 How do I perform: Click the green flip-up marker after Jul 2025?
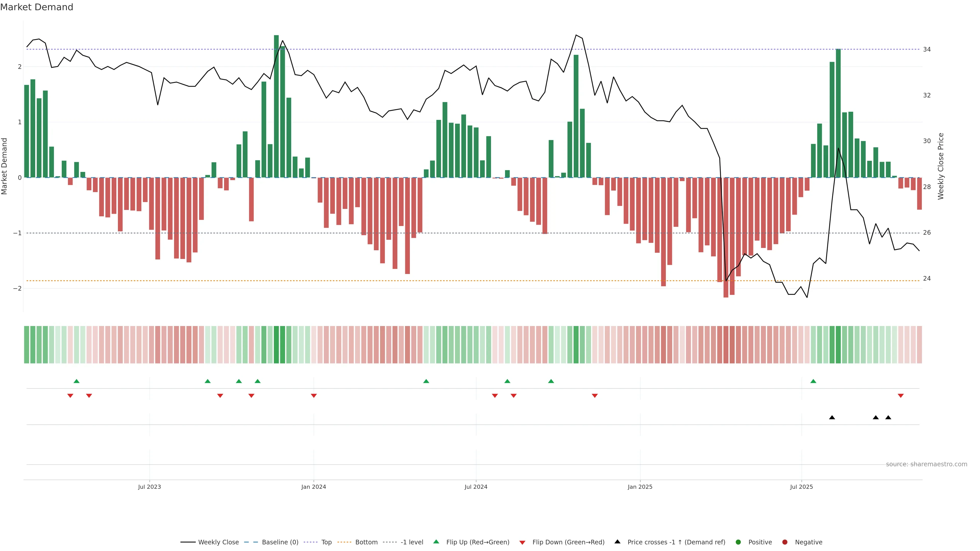pyautogui.click(x=813, y=381)
